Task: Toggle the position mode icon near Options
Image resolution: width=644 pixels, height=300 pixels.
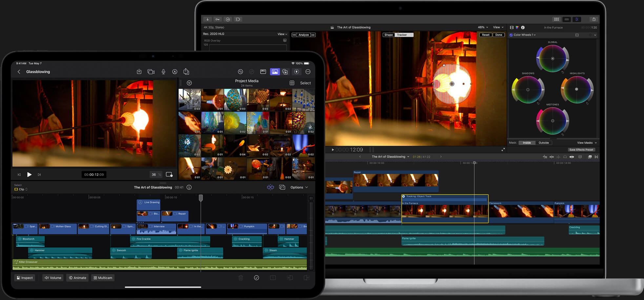Action: 282,187
